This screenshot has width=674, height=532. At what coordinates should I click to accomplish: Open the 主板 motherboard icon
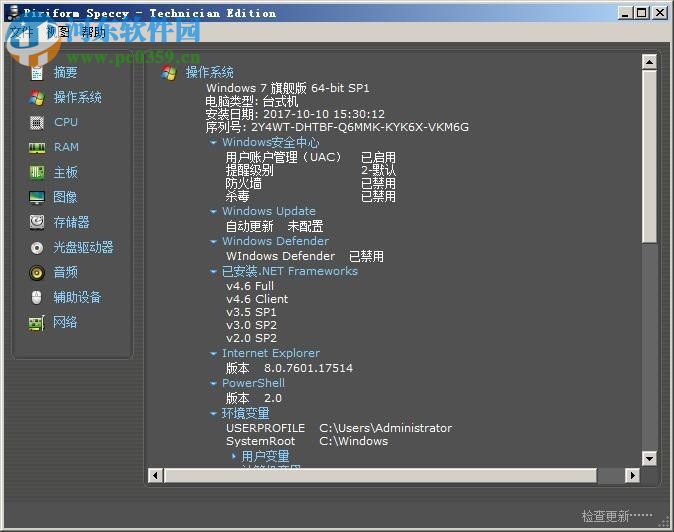pos(37,172)
